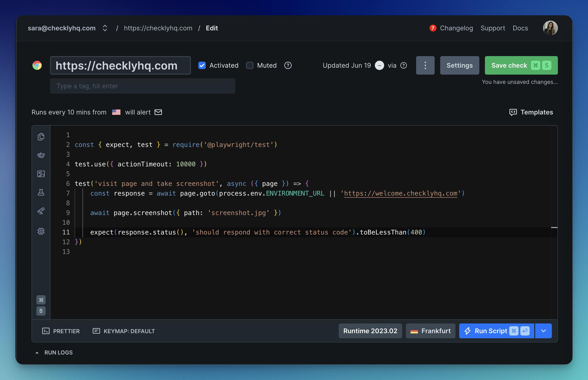Image resolution: width=588 pixels, height=380 pixels.
Task: Open the split-book icon in editor sidebar
Action: (x=41, y=174)
